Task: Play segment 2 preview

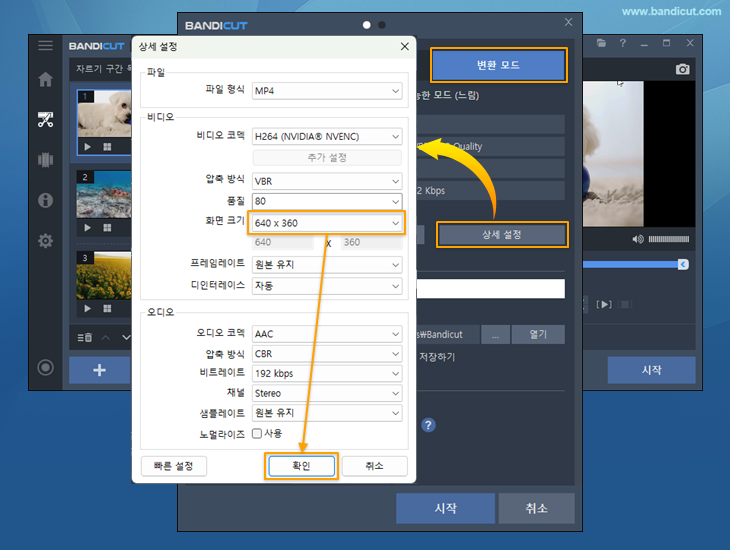Action: [88, 228]
